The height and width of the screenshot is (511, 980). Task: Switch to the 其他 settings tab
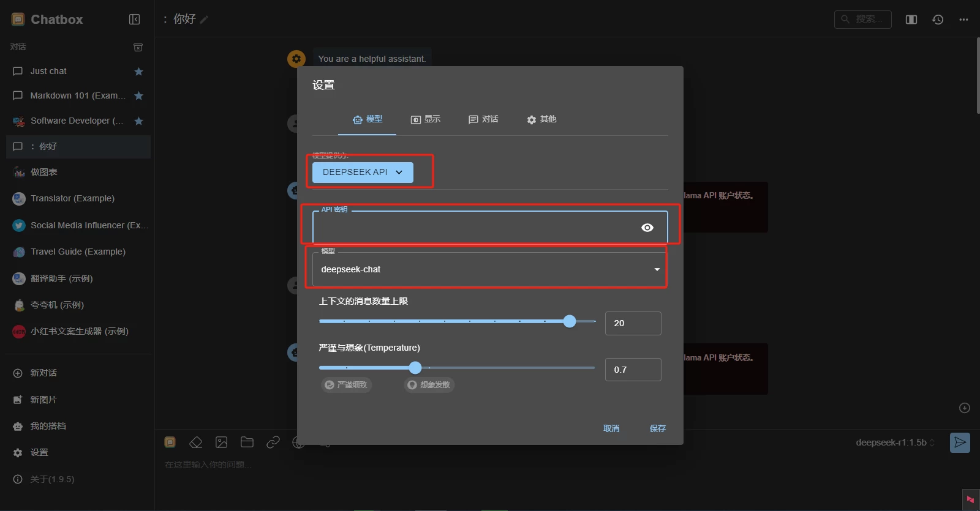(x=541, y=119)
